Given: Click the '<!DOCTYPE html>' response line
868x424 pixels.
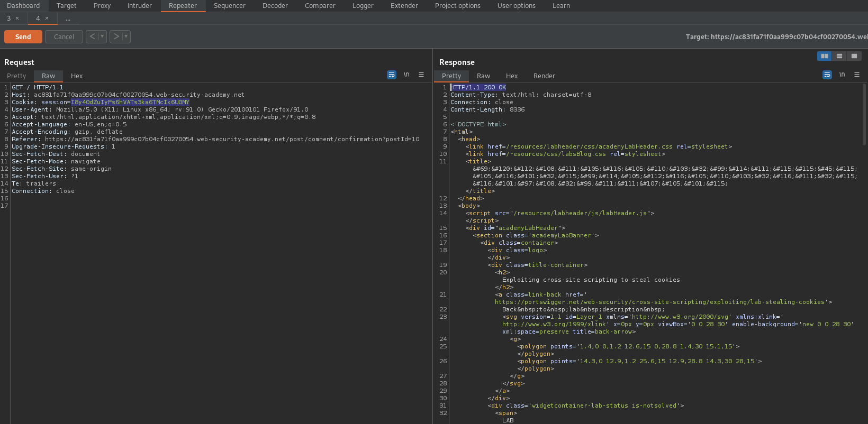Looking at the screenshot, I should point(478,124).
